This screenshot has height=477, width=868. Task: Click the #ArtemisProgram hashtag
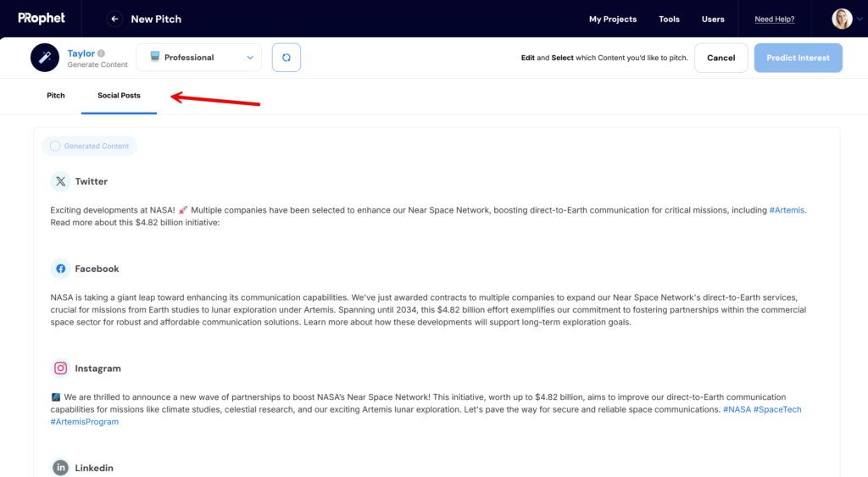pyautogui.click(x=84, y=422)
